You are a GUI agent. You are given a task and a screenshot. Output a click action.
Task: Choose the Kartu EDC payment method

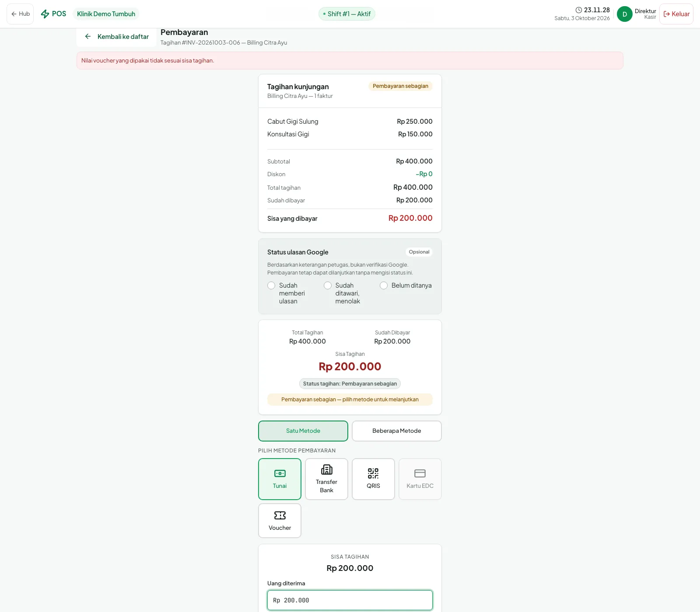tap(420, 479)
